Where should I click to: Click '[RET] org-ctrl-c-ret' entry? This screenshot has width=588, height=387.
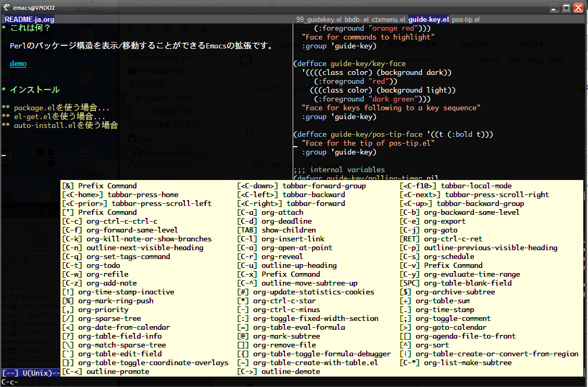(x=441, y=239)
